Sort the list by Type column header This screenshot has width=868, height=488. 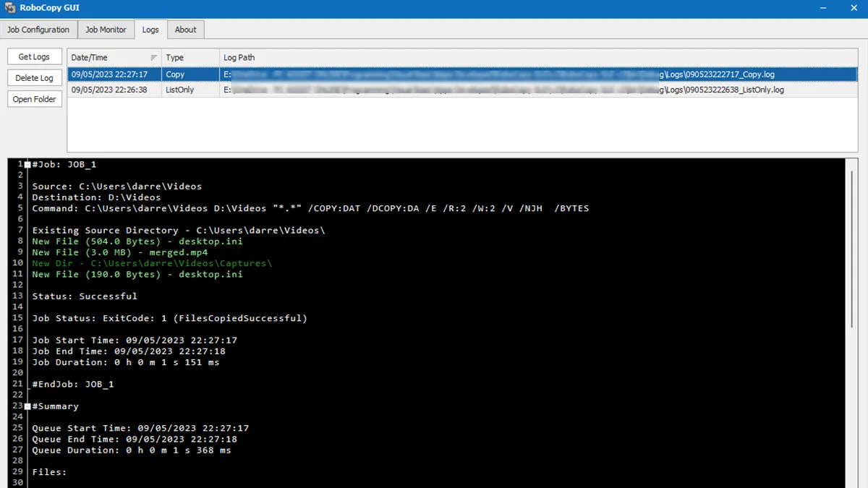190,58
